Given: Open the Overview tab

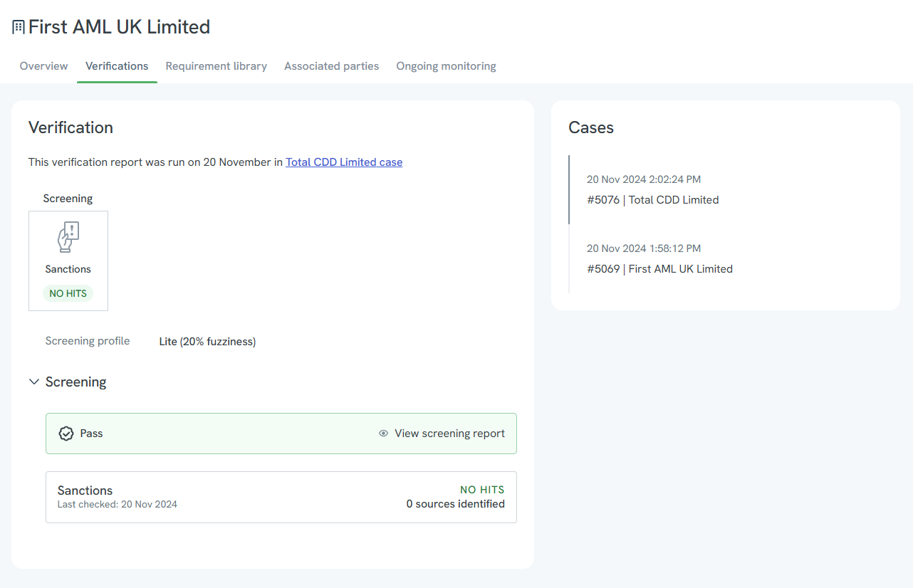Looking at the screenshot, I should coord(44,66).
